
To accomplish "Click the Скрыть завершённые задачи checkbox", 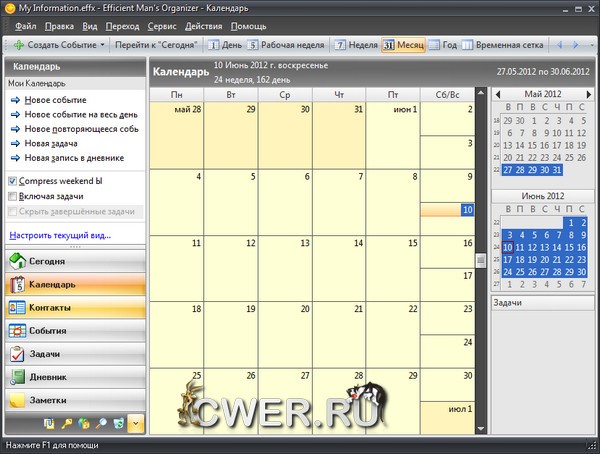I will point(12,211).
